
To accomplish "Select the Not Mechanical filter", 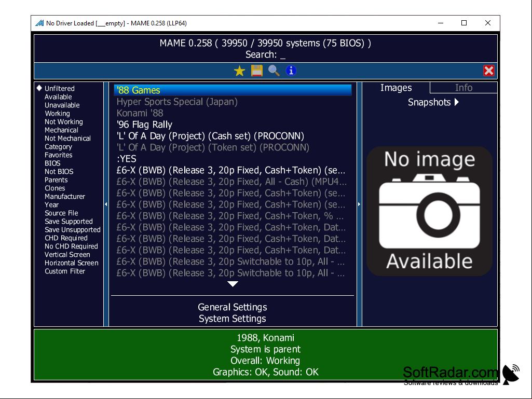I will pyautogui.click(x=67, y=139).
